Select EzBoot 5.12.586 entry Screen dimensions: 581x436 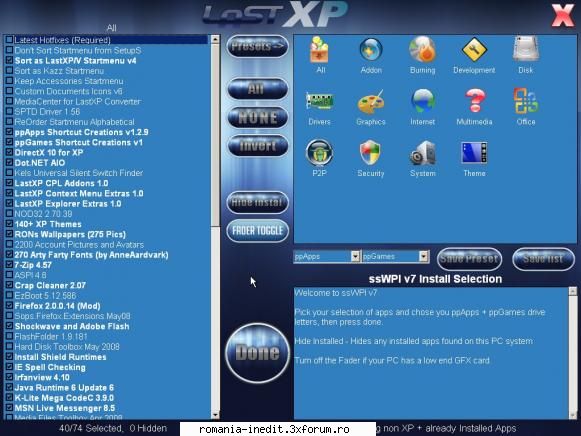coord(45,296)
